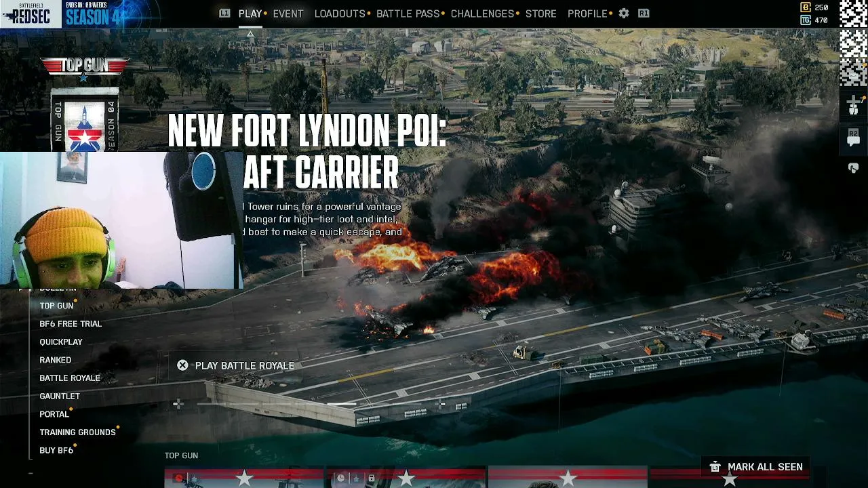Screen dimensions: 868x488
Task: Open the first Top Gun card
Action: [244, 477]
